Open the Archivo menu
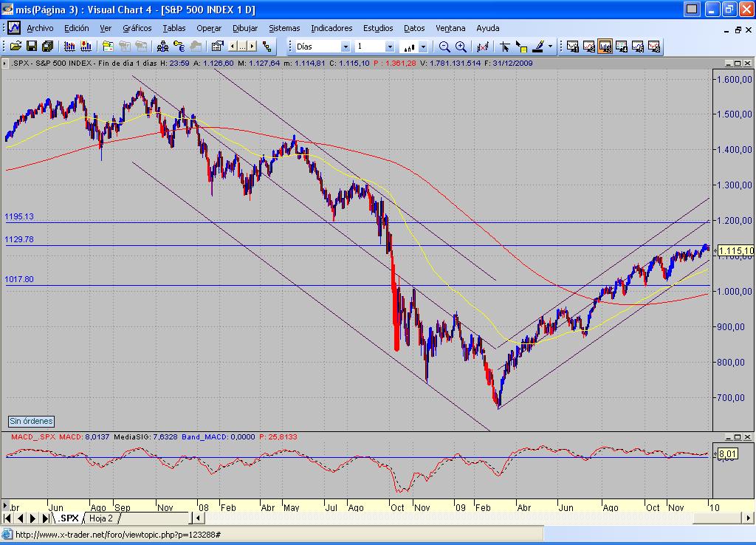 point(40,28)
